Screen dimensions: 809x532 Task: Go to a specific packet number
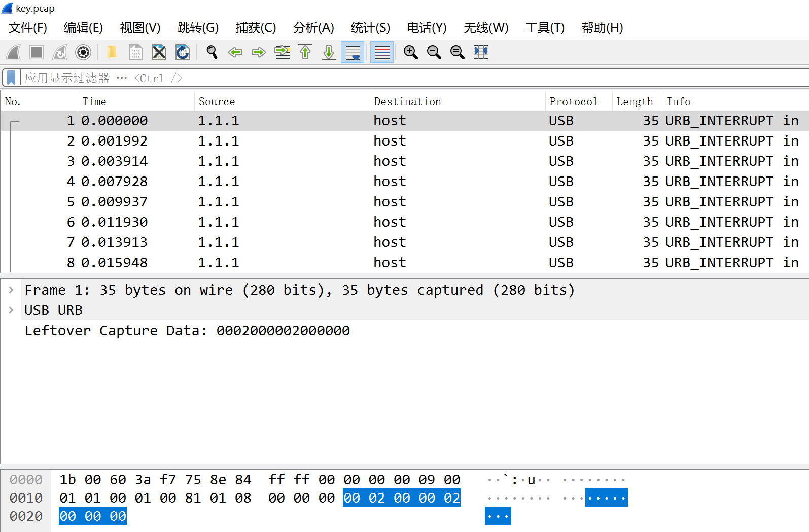click(282, 52)
